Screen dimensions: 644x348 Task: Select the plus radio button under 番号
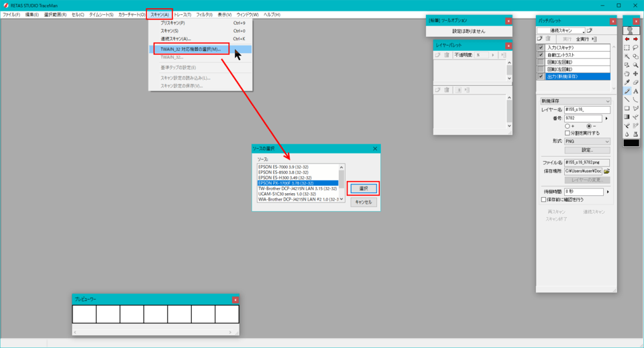[568, 126]
